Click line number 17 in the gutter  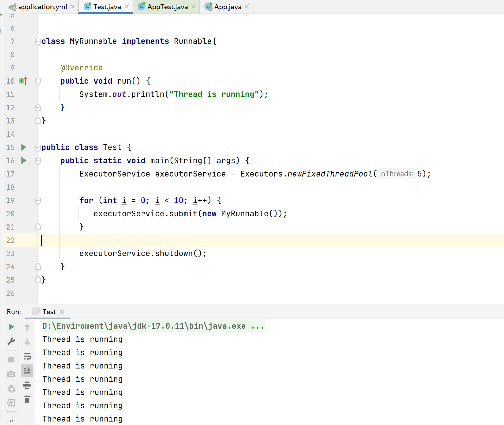(x=10, y=174)
